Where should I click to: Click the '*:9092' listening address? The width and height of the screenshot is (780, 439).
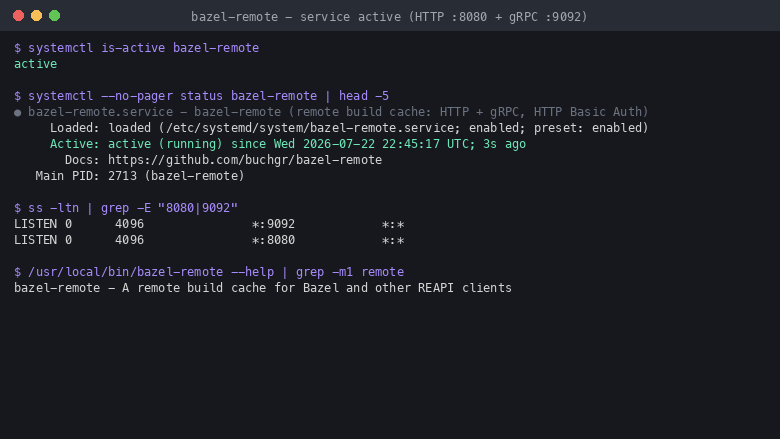click(273, 224)
